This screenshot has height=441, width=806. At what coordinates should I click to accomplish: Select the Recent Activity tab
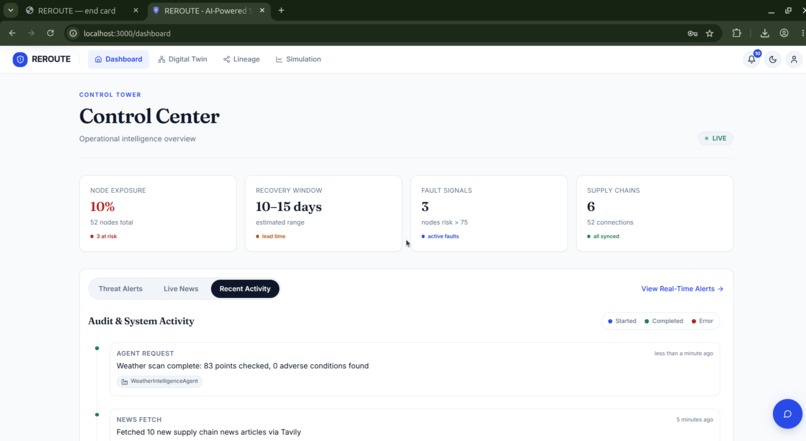pos(245,289)
